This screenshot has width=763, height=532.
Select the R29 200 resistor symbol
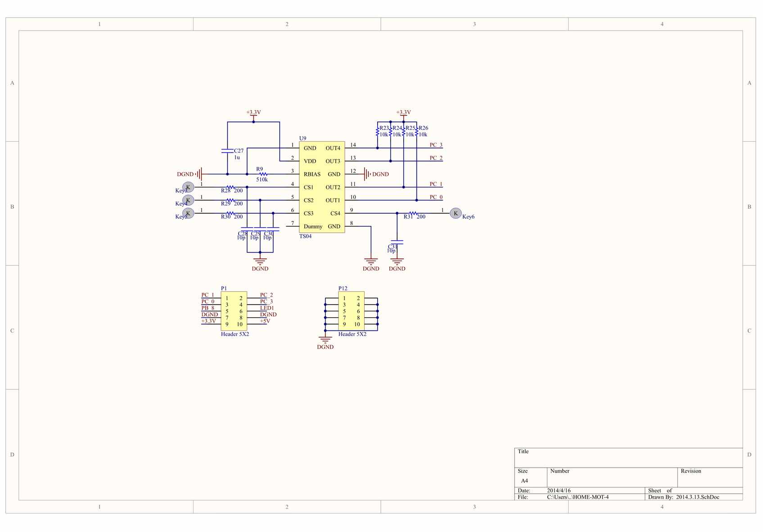click(x=230, y=200)
